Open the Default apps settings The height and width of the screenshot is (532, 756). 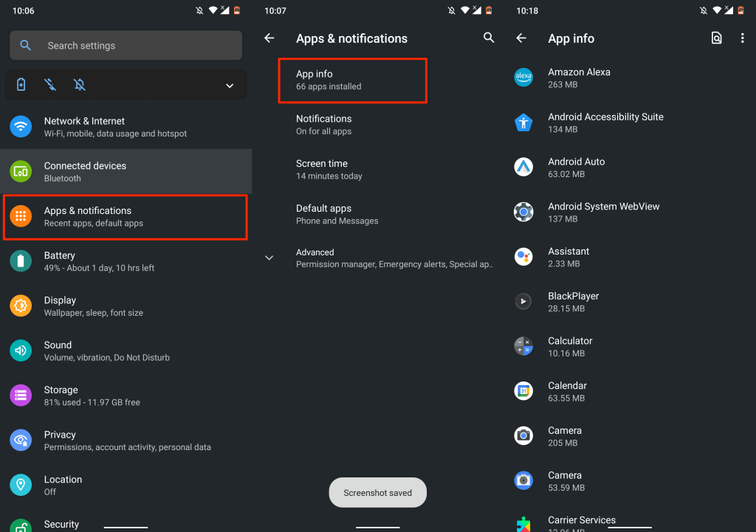[x=352, y=214]
